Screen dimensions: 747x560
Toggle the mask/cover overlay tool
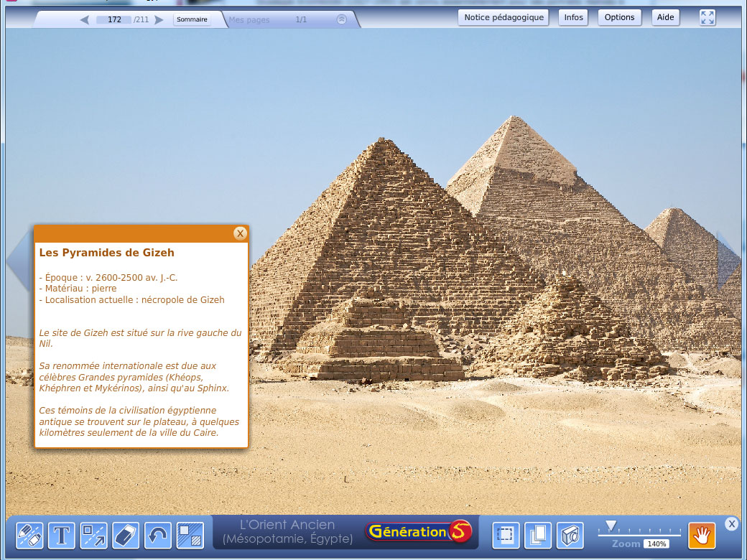tap(190, 536)
